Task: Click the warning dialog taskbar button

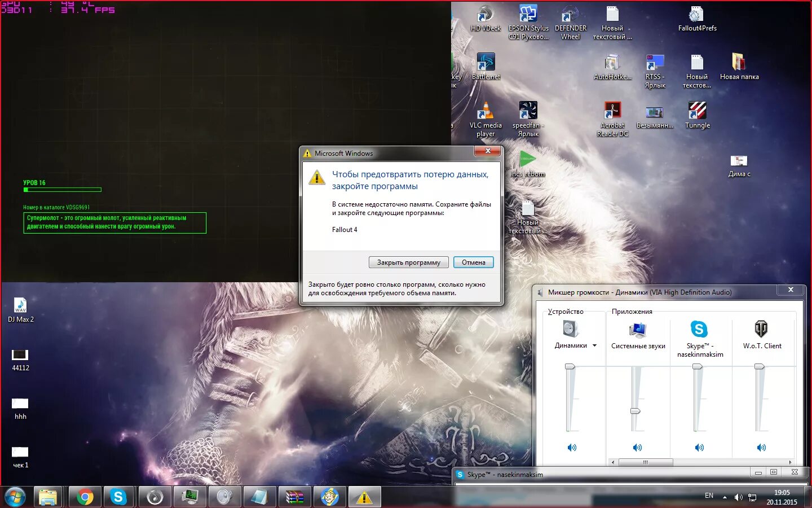Action: point(364,497)
